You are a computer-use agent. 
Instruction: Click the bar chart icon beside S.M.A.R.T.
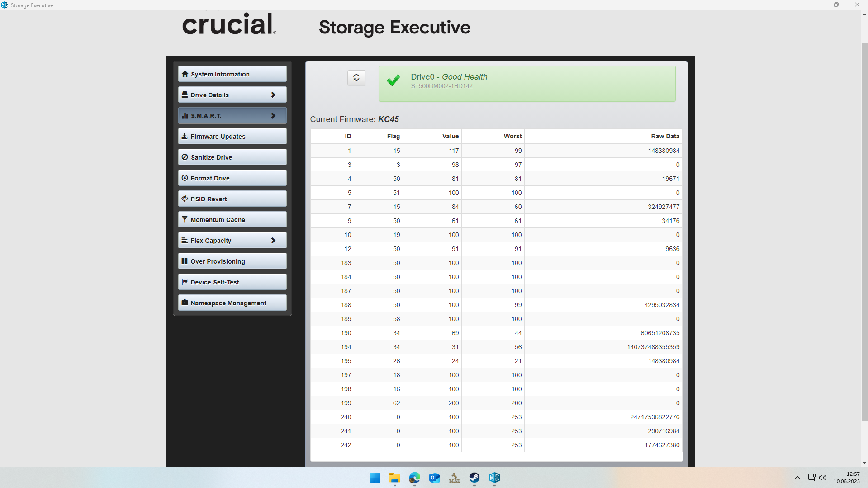click(185, 116)
